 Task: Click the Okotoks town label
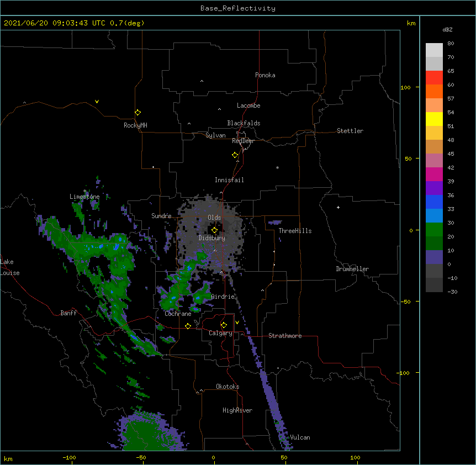[x=228, y=387]
